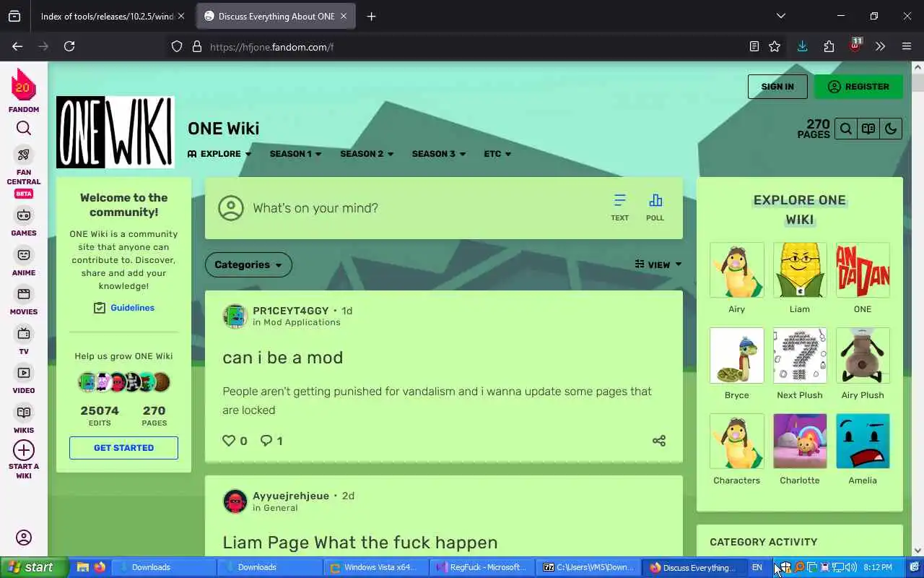Screen dimensions: 924x578
Task: Open the wiki discussions book icon
Action: point(868,129)
